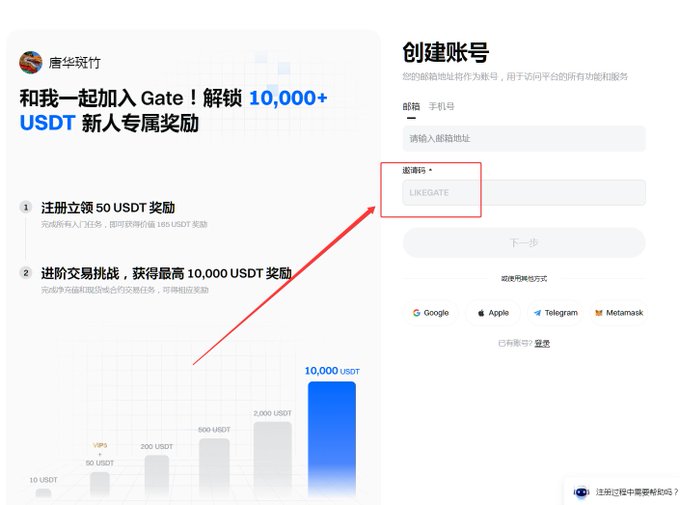Click the 2,000 USDT bar label
680x505 pixels.
click(272, 413)
